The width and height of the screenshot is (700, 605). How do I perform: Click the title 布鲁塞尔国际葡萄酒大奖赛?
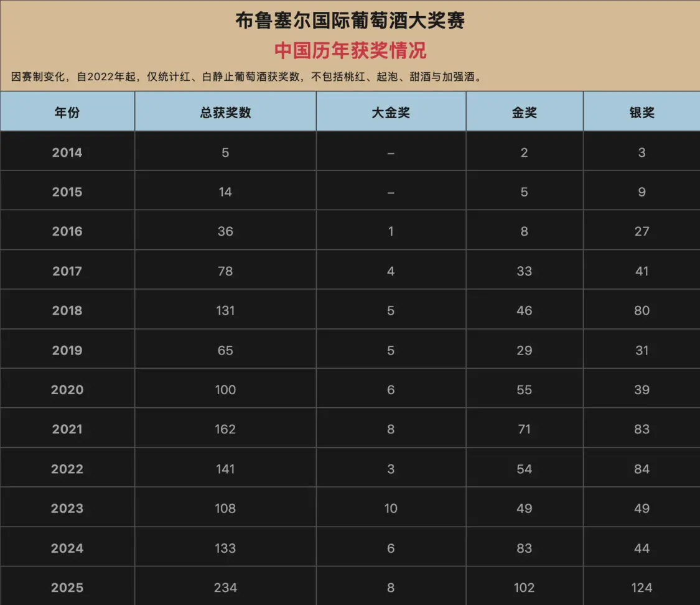coord(350,21)
